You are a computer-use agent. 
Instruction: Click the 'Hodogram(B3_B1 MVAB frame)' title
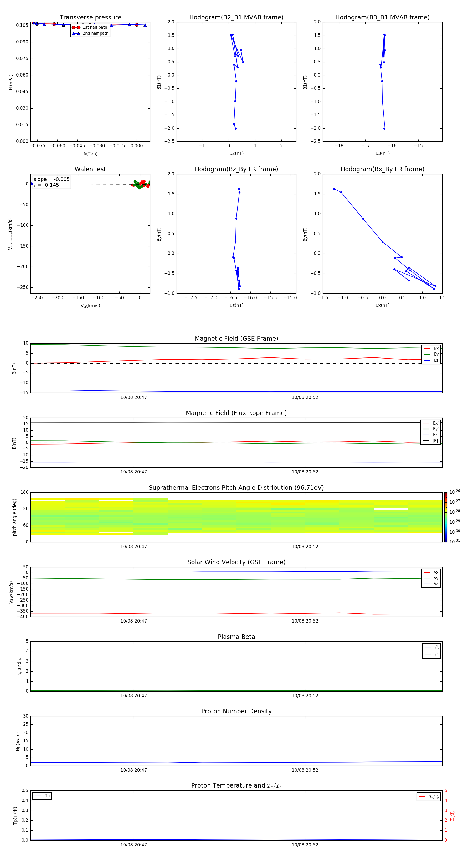(382, 18)
